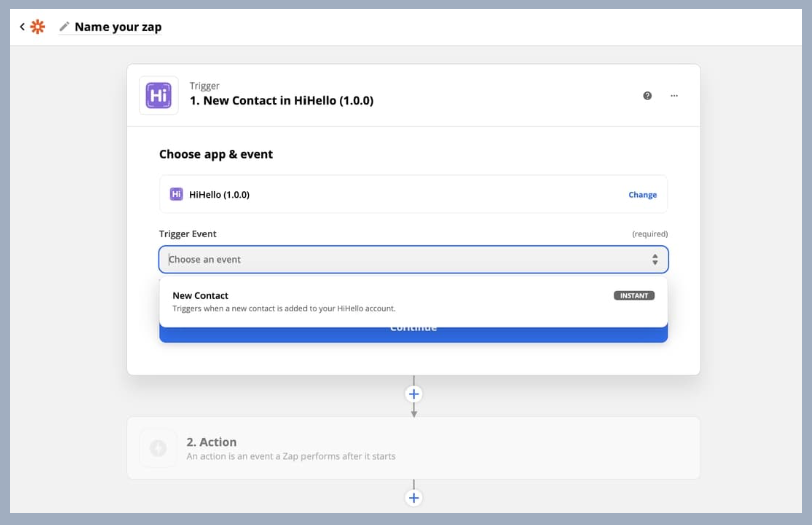Open the three-dot step options menu

674,96
